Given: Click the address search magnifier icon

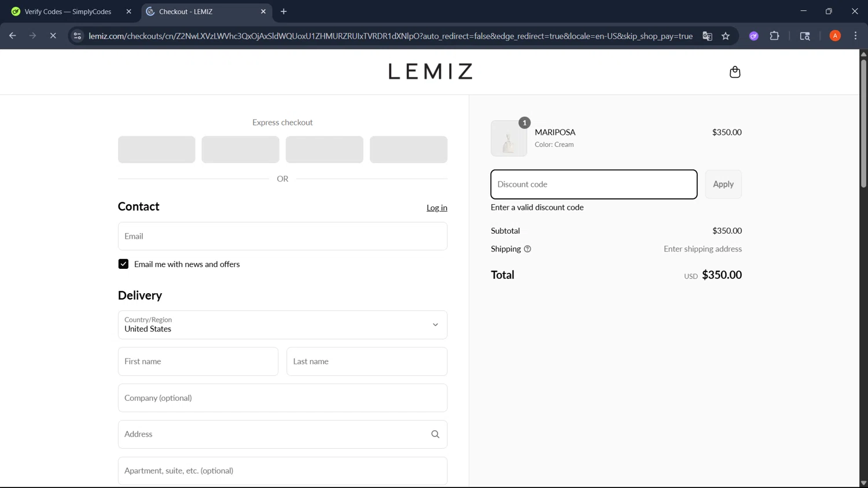Looking at the screenshot, I should click(x=435, y=434).
